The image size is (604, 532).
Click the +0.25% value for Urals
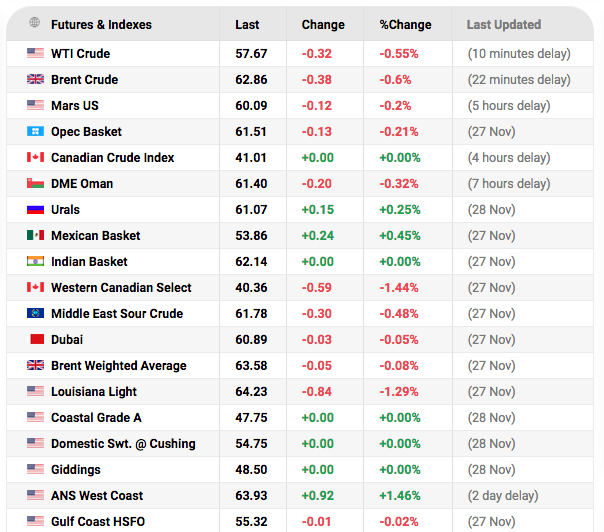click(400, 210)
